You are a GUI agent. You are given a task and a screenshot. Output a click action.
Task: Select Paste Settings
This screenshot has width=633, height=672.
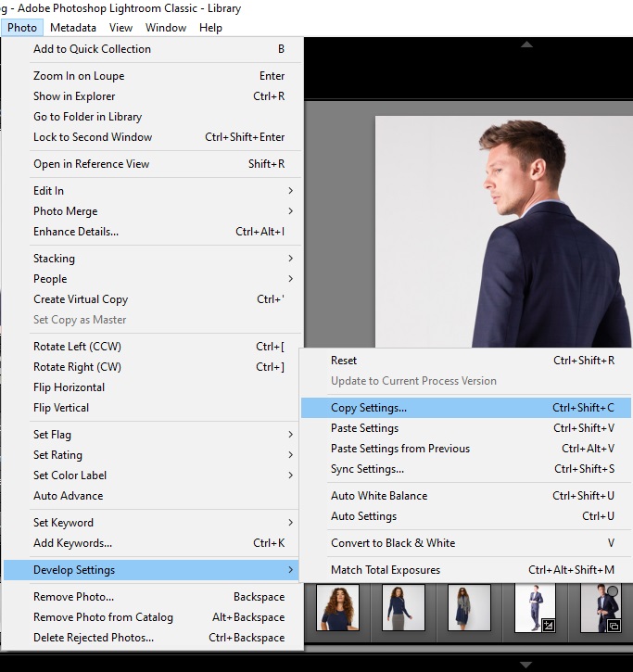[466, 428]
